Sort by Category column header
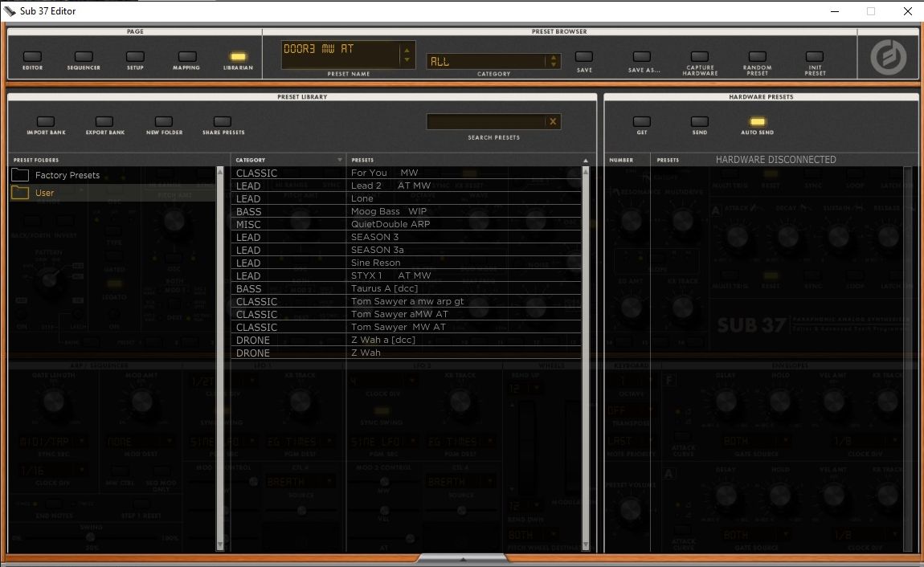 point(288,160)
